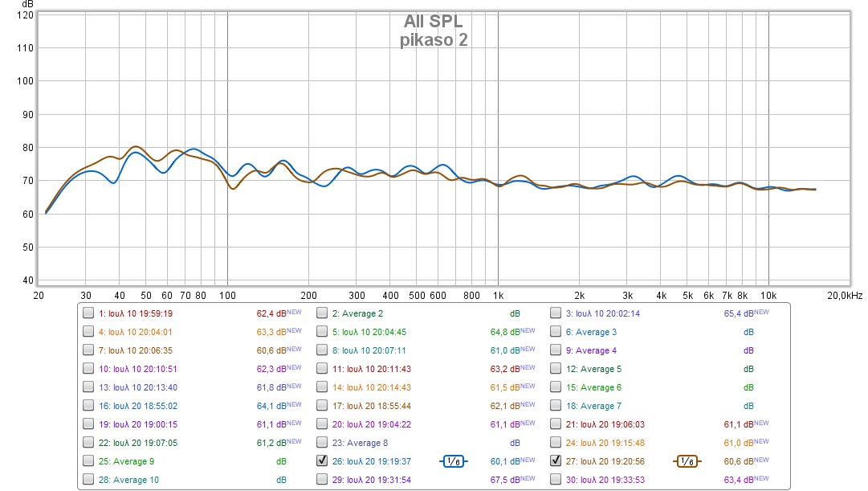Viewport: 868px width, 491px height.
Task: Show the Average 8 trace
Action: 322,443
